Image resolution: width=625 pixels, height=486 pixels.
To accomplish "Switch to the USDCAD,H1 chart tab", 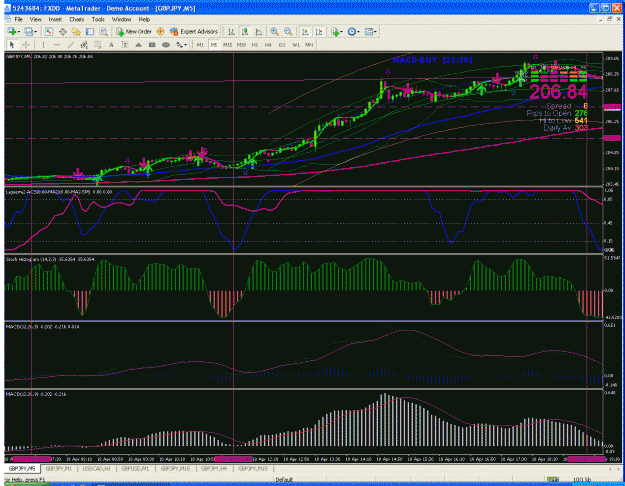I will (x=96, y=469).
